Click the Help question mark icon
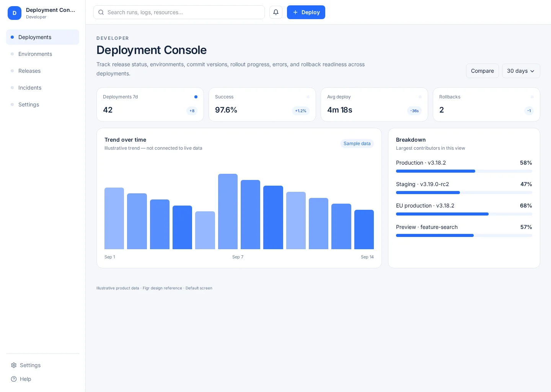The image size is (551, 392). coord(14,379)
